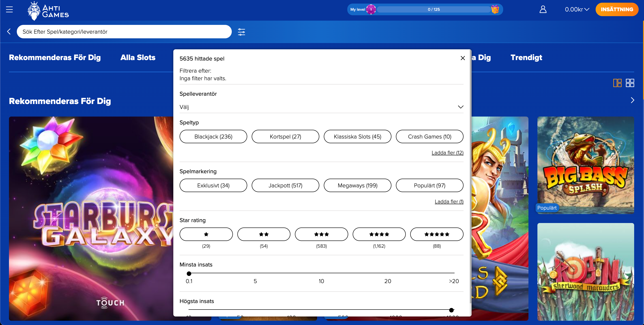Select the three-star rating filter

[322, 234]
